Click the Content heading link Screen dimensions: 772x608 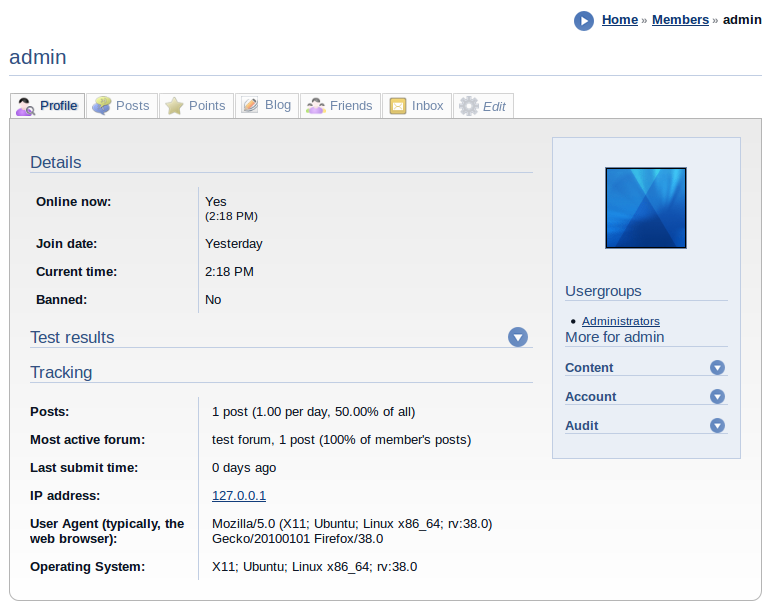click(x=589, y=368)
